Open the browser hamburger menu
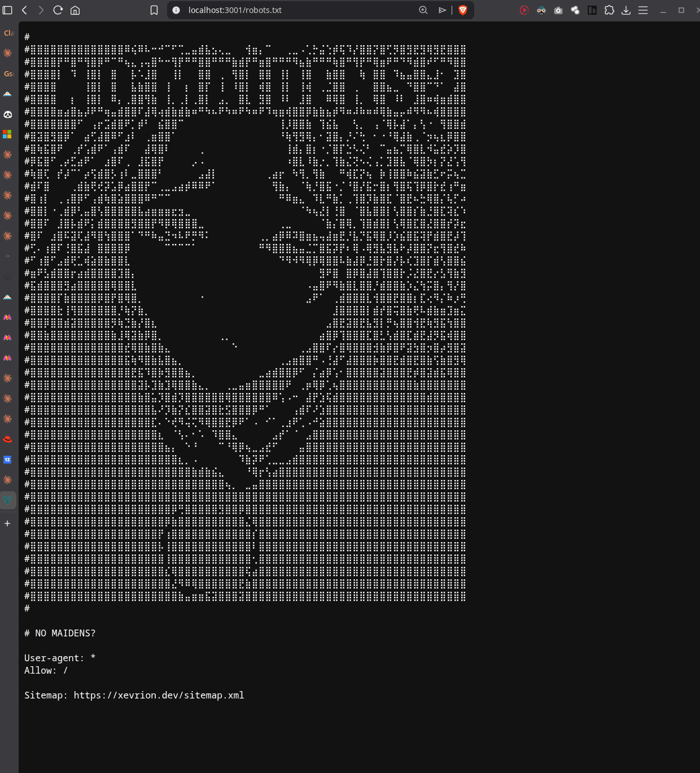The height and width of the screenshot is (773, 700). click(643, 10)
